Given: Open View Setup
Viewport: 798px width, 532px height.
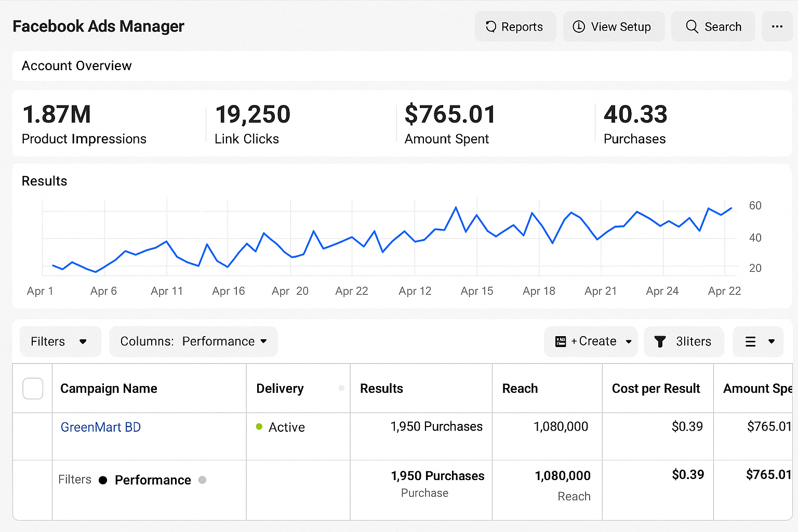Looking at the screenshot, I should point(614,26).
